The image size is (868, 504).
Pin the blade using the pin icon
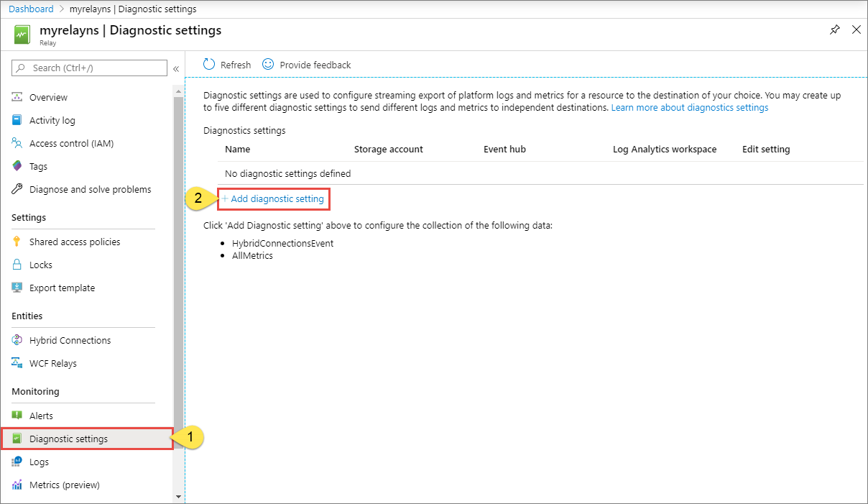[834, 30]
